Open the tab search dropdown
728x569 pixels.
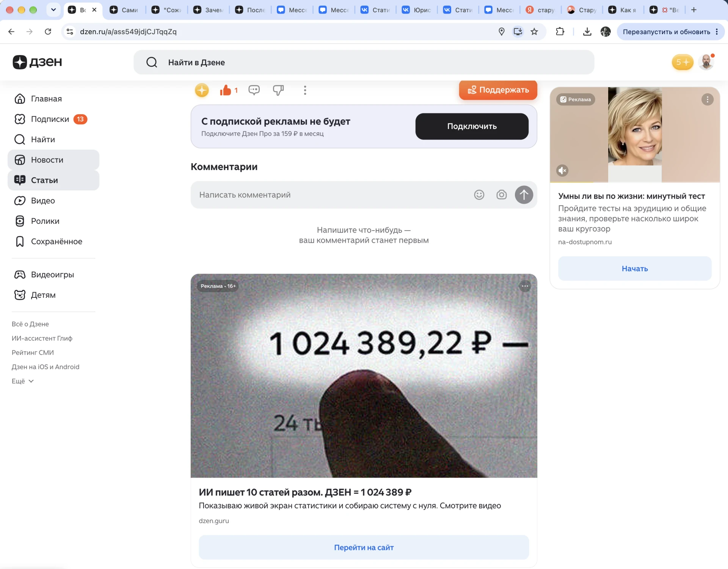[x=53, y=10]
